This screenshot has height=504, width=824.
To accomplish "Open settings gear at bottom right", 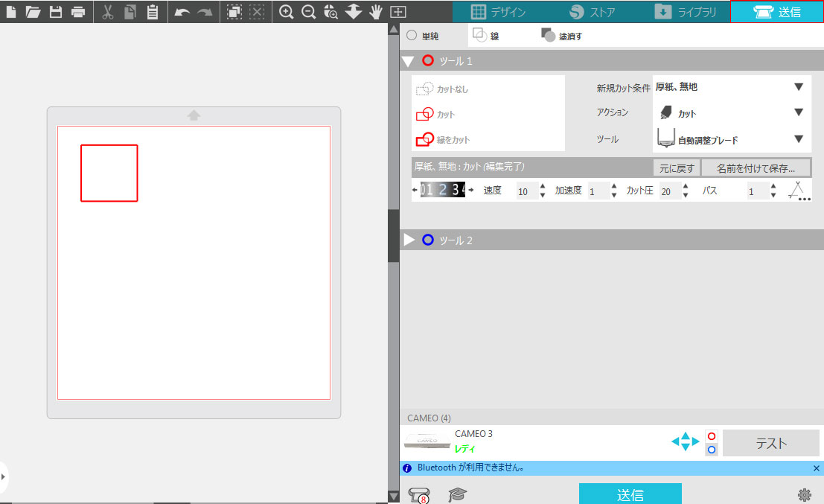I will pyautogui.click(x=804, y=494).
